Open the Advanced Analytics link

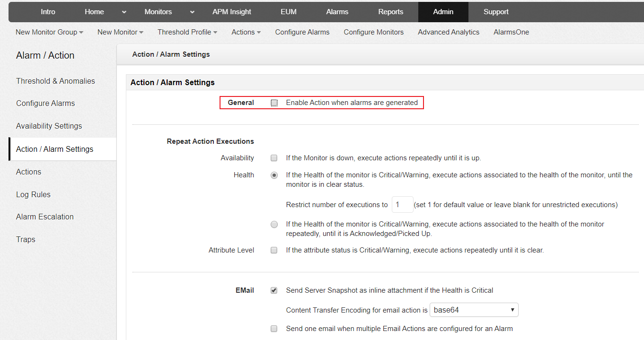point(449,32)
